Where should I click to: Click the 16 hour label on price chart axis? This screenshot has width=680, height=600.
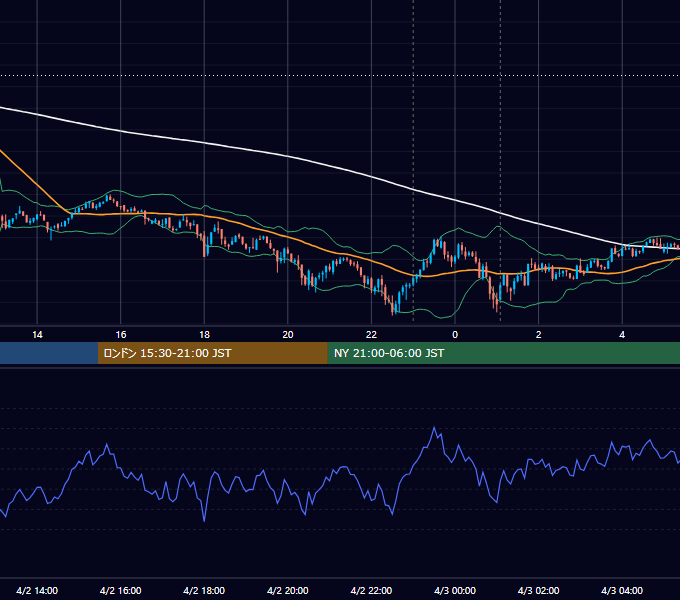(121, 335)
